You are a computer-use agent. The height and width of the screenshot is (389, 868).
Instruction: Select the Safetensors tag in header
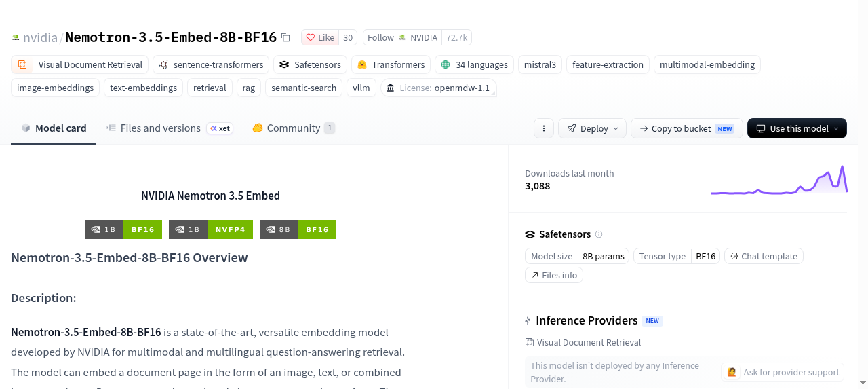tap(311, 64)
